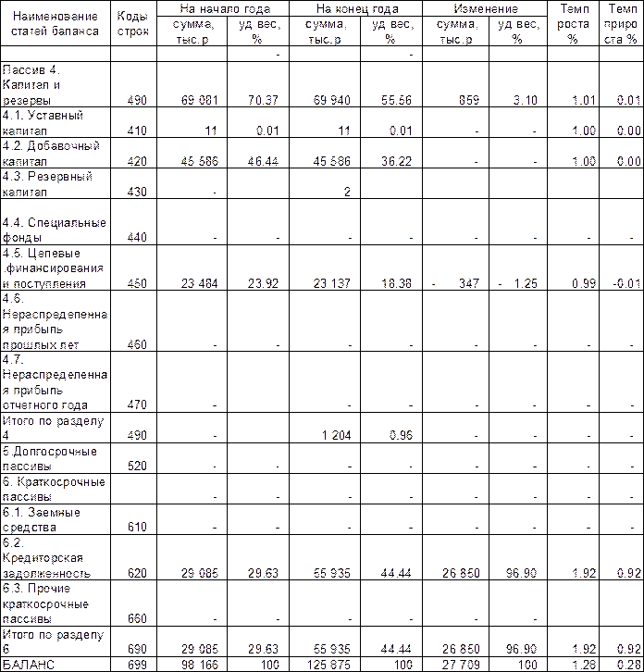Click the value -0.01

pyautogui.click(x=626, y=284)
